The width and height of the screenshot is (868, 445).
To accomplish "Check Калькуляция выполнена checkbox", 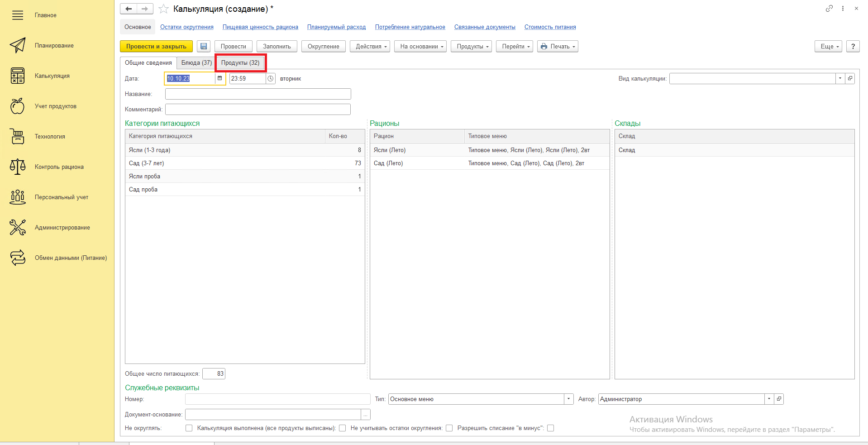I will point(343,428).
